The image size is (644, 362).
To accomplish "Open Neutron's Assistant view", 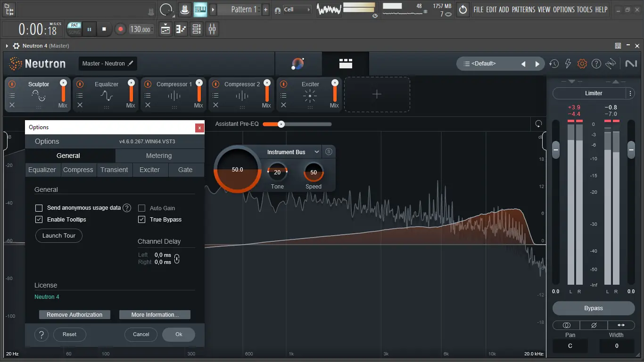I will tap(298, 64).
